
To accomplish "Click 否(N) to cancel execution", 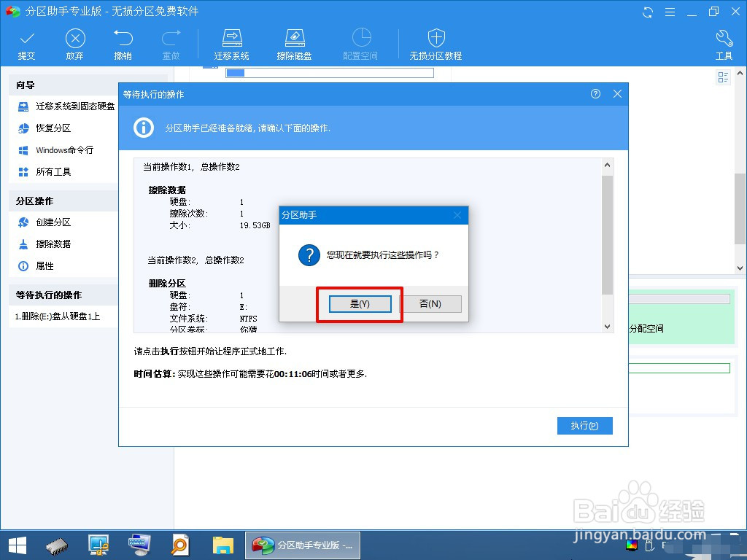I will tap(430, 304).
